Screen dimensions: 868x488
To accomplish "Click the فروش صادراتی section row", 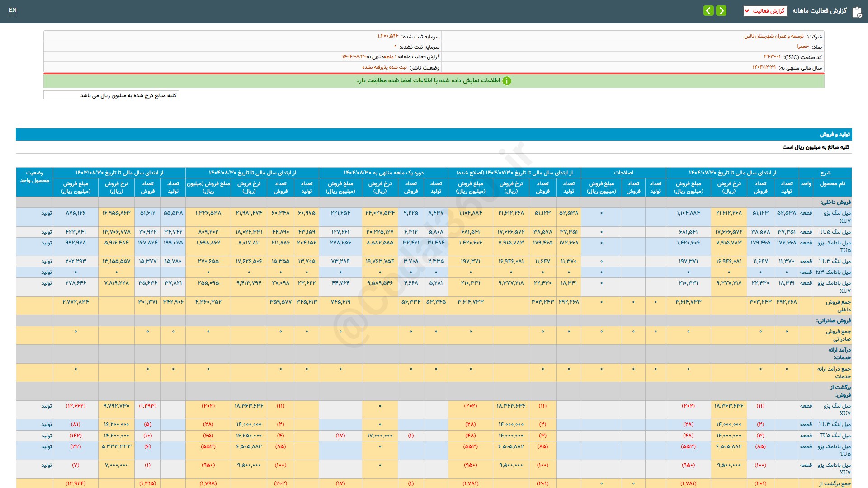I will click(833, 320).
